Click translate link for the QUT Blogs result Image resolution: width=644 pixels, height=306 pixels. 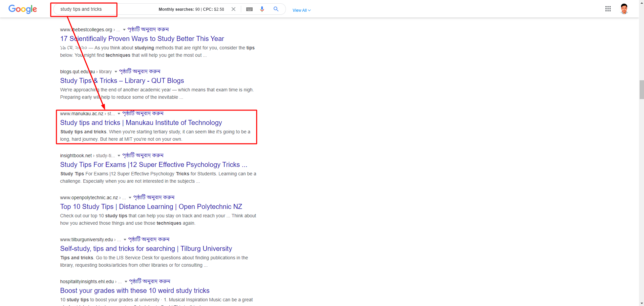click(139, 71)
